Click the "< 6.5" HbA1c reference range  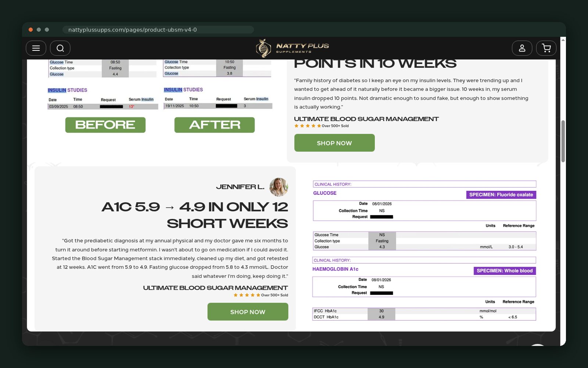513,317
